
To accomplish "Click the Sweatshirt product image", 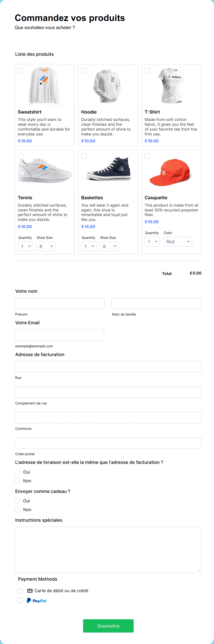I will (x=44, y=85).
